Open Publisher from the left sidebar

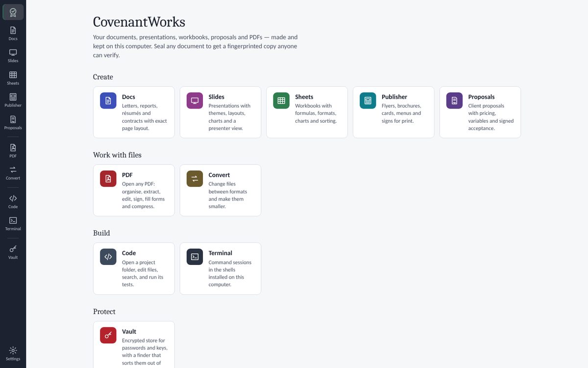13,100
